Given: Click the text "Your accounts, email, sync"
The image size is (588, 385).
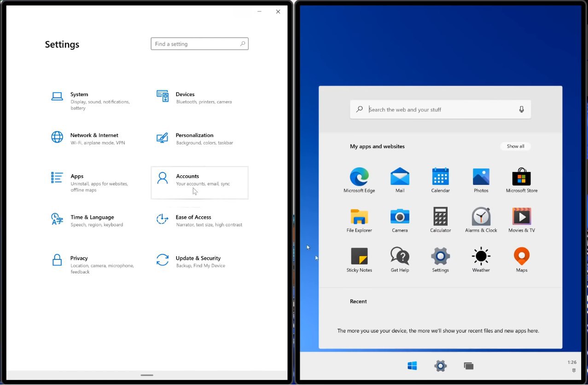Looking at the screenshot, I should coord(203,184).
